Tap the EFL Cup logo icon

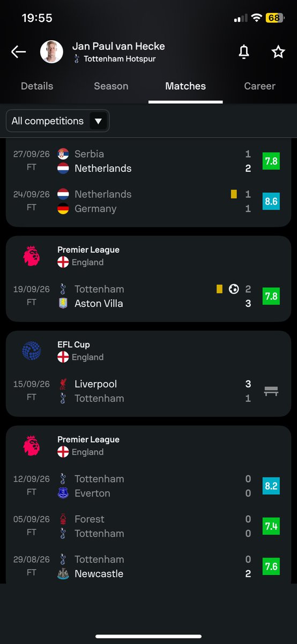(x=31, y=351)
